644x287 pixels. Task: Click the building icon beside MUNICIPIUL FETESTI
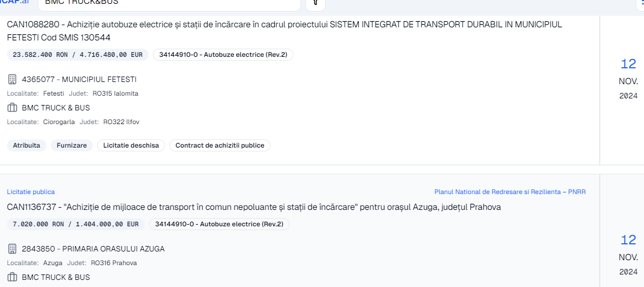[x=12, y=79]
